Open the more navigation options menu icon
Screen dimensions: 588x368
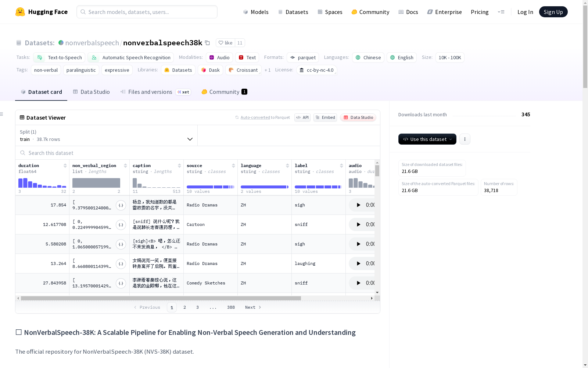(x=501, y=12)
